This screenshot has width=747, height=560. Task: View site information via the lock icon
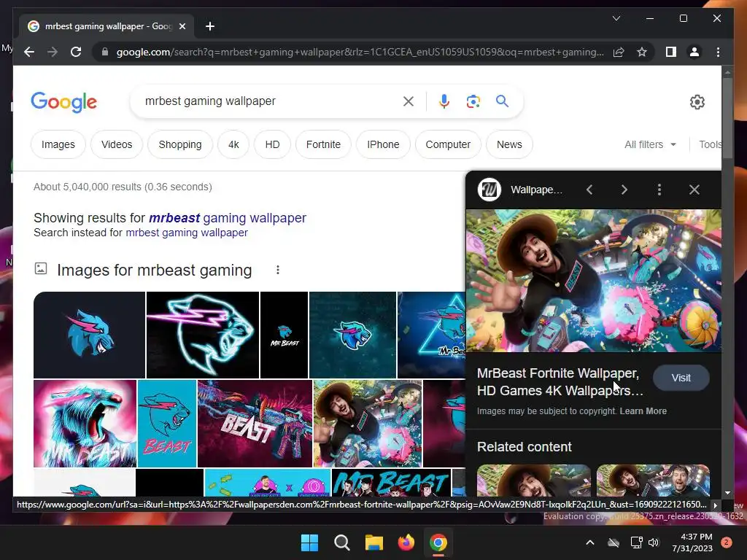(105, 52)
